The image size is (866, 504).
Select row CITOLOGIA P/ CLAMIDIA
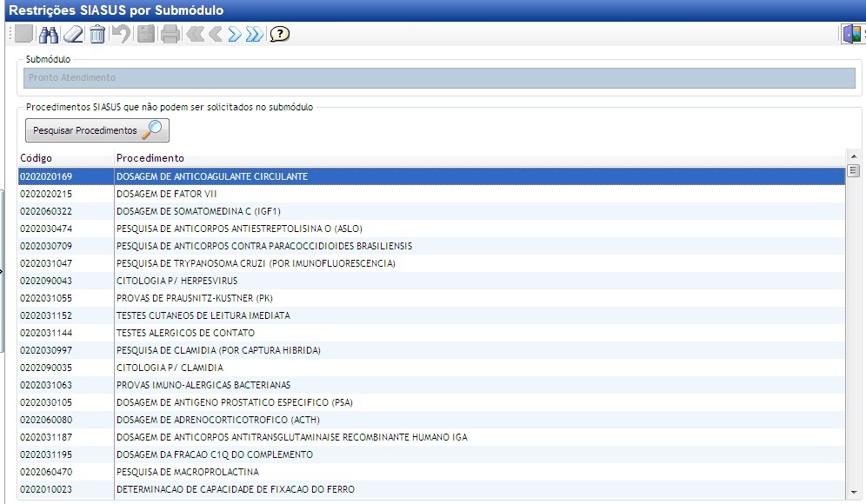click(431, 368)
